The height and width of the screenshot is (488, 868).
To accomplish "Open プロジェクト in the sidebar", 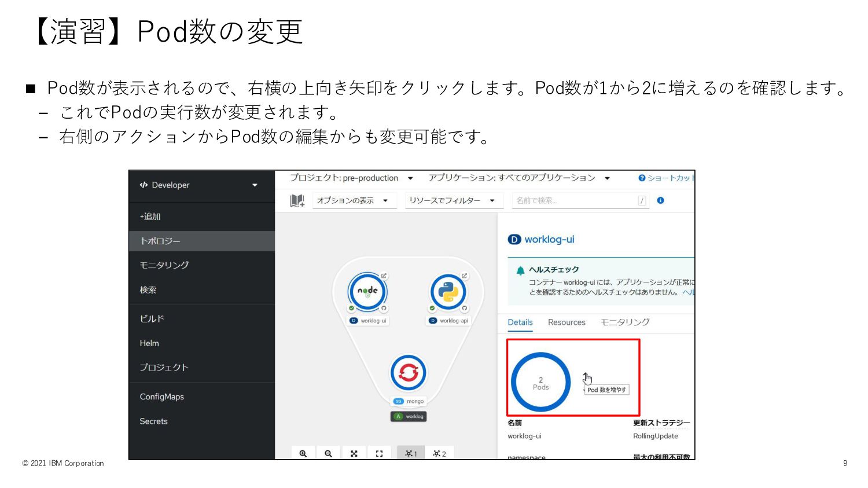I will [164, 368].
